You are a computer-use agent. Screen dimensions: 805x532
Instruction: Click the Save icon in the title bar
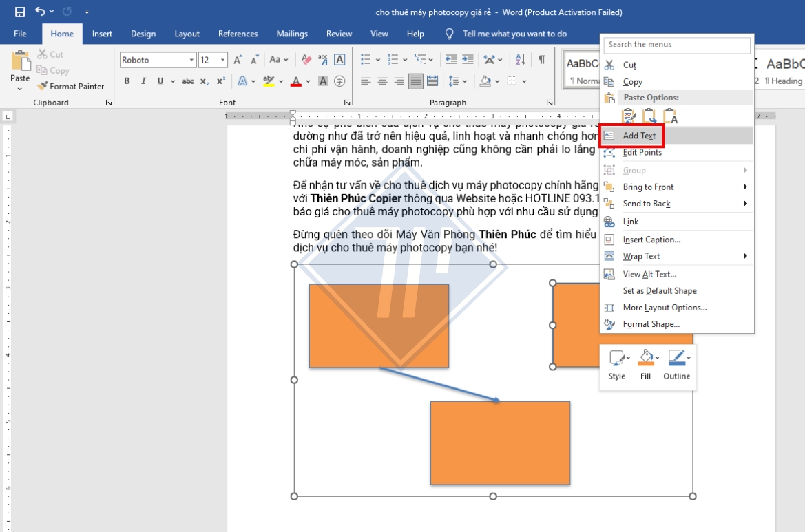20,11
